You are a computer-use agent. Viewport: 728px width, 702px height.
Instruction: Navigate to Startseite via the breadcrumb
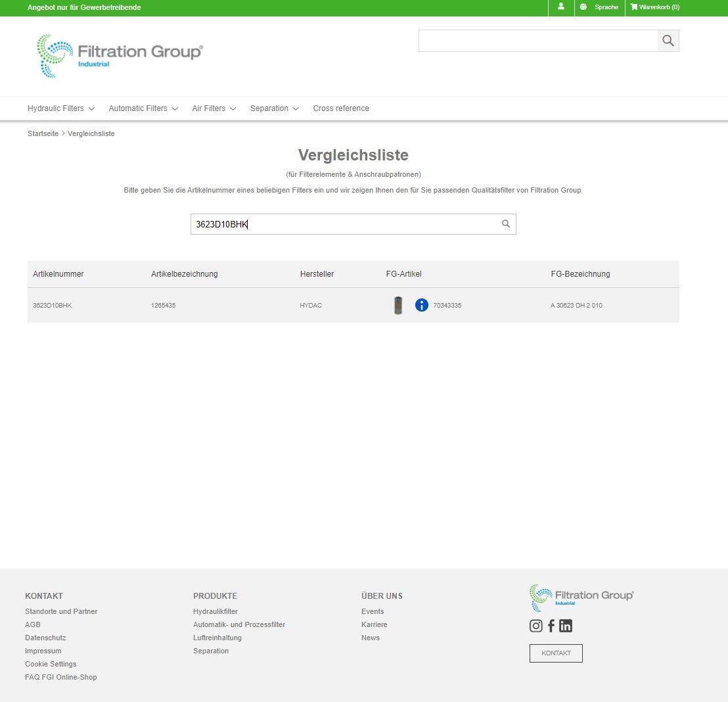43,133
